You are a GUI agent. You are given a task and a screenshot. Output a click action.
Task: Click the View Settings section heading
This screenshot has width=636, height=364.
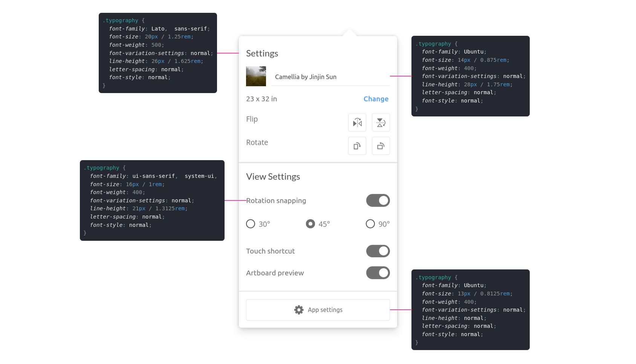(x=273, y=177)
